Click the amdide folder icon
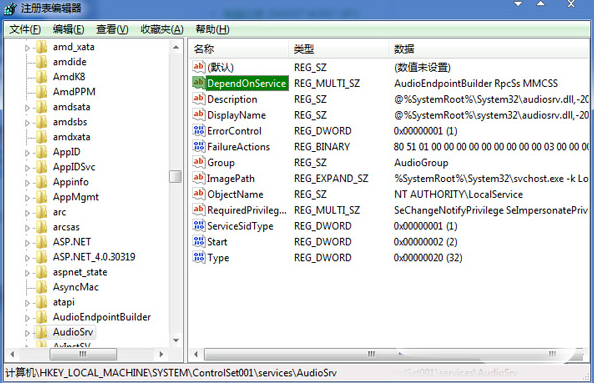Viewport: 594px width, 383px height. pyautogui.click(x=41, y=62)
